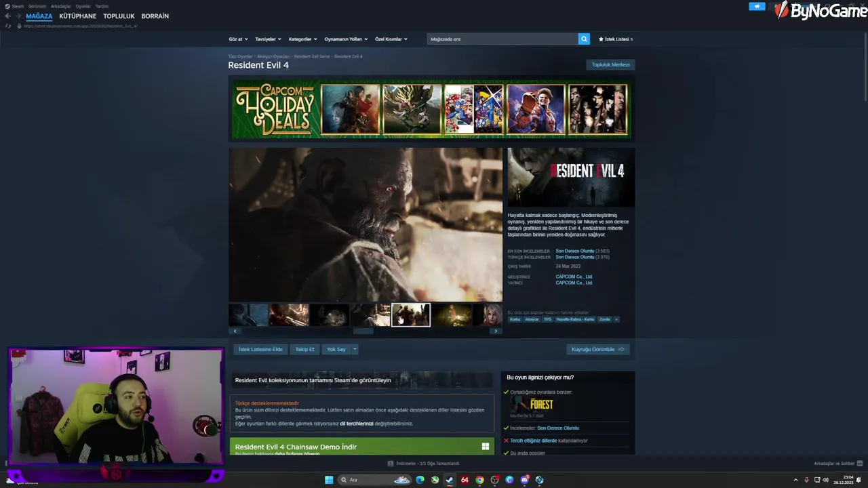Open the BORRAİN profile tab

(155, 16)
